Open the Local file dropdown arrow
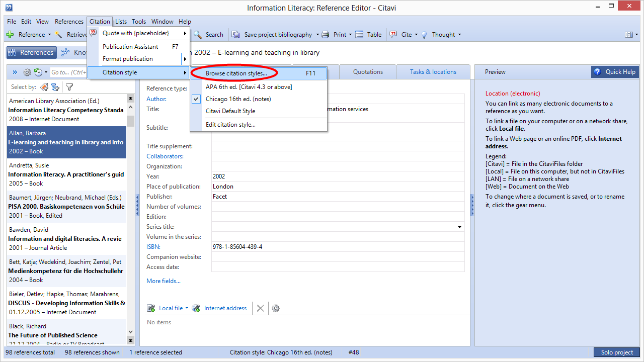The height and width of the screenshot is (362, 644). pyautogui.click(x=187, y=308)
